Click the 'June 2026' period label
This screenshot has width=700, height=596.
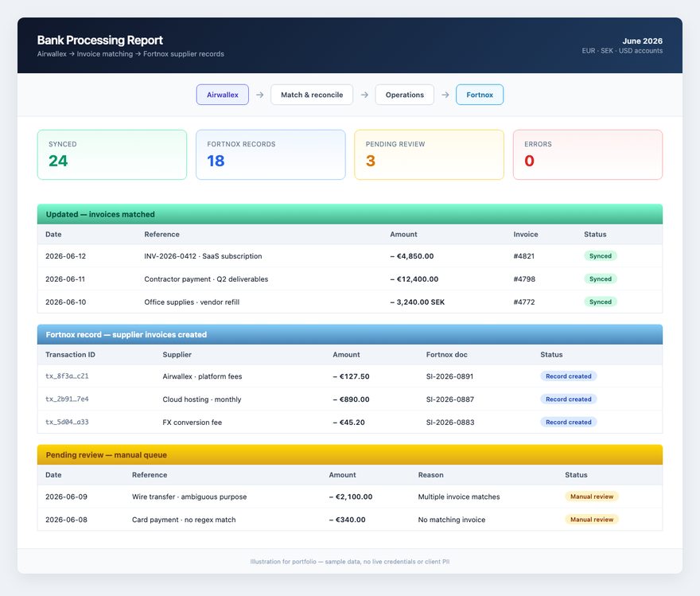click(643, 41)
